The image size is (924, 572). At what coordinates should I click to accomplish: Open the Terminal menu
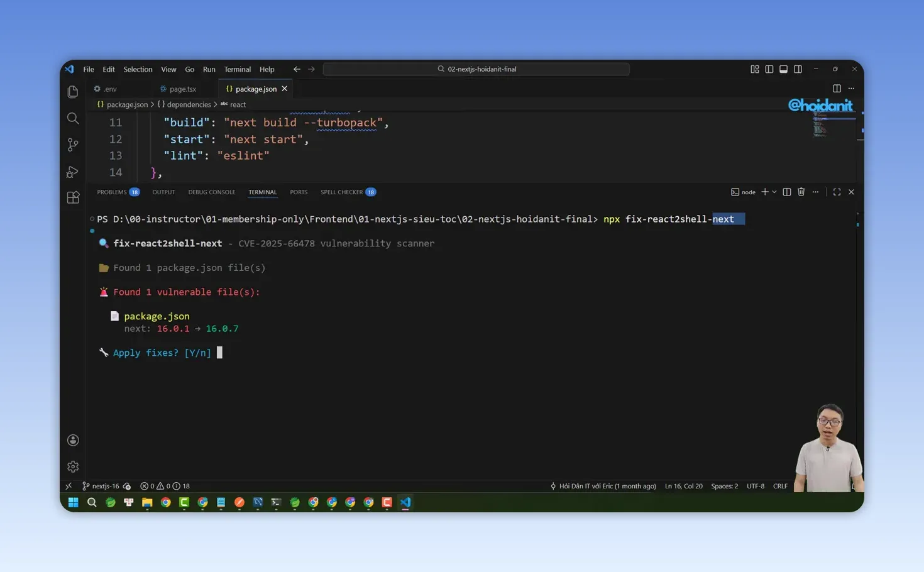[x=238, y=69]
